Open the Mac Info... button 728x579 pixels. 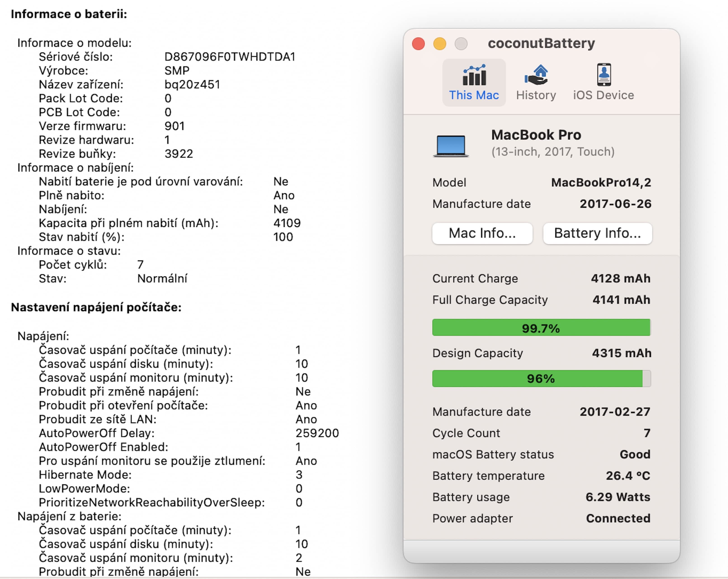[482, 233]
